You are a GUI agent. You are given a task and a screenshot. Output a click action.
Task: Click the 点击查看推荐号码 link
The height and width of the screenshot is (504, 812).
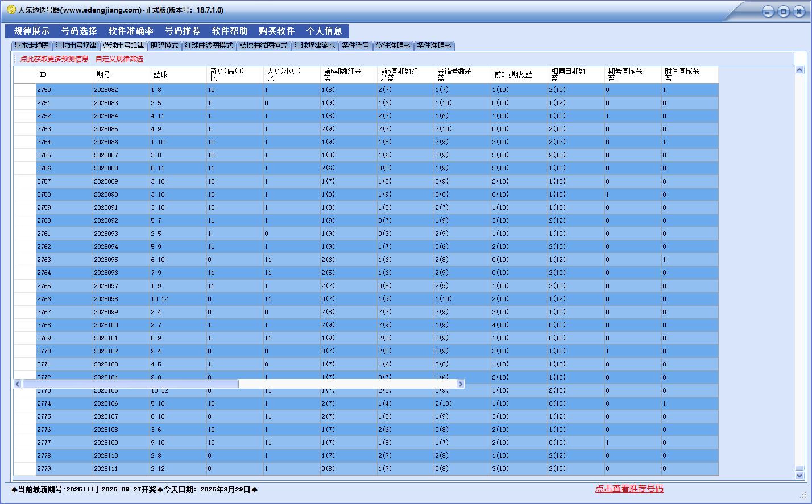pyautogui.click(x=629, y=489)
